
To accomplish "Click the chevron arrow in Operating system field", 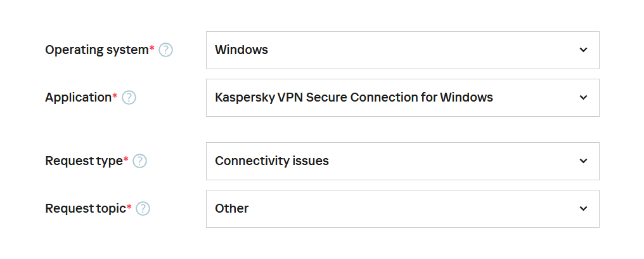I will click(x=583, y=50).
